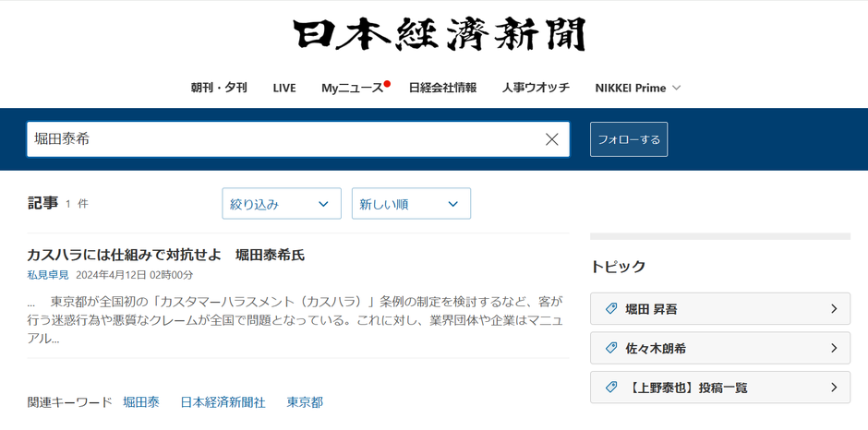Click the red notification dot on Myニュース
868x430 pixels.
388,84
